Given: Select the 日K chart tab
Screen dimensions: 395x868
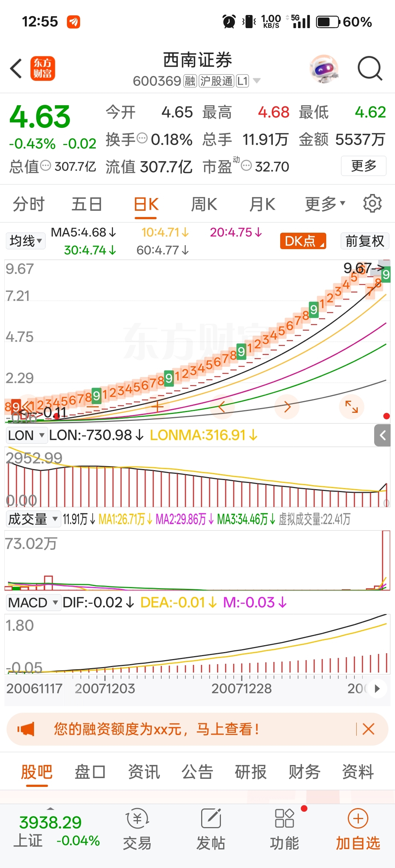Looking at the screenshot, I should pos(146,204).
